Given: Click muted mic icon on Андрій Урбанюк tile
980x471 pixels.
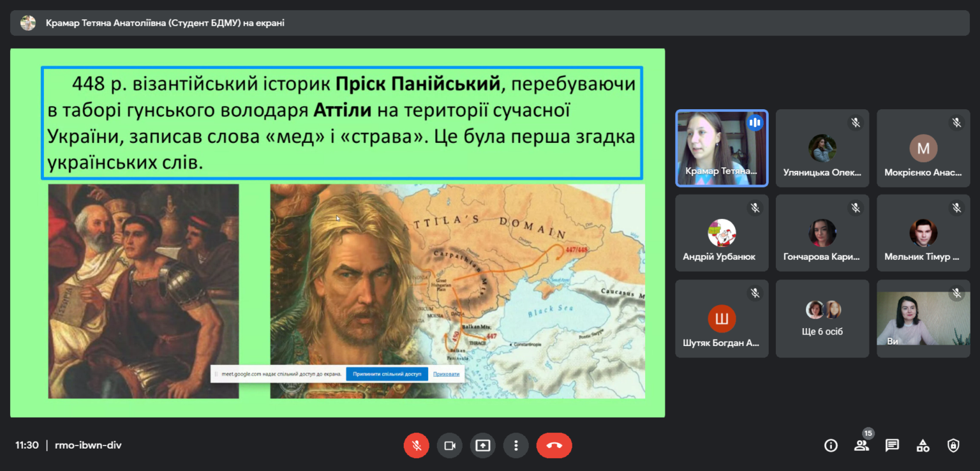Looking at the screenshot, I should (x=755, y=207).
